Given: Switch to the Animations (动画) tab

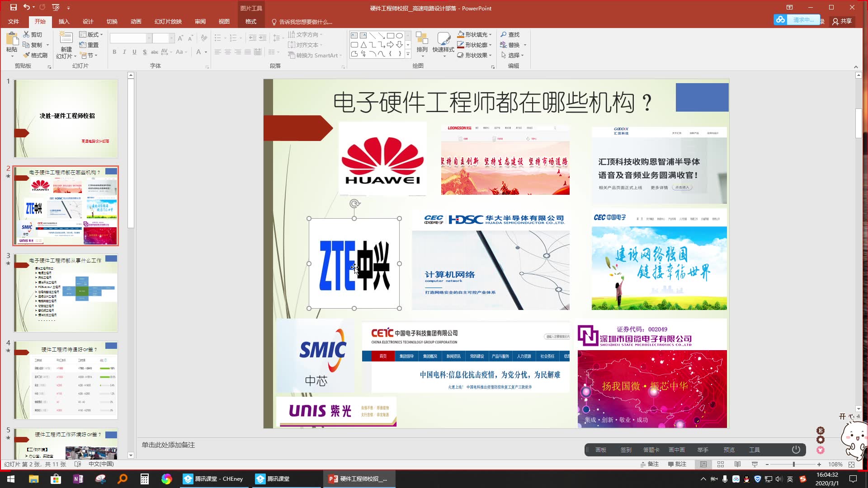Looking at the screenshot, I should [136, 21].
